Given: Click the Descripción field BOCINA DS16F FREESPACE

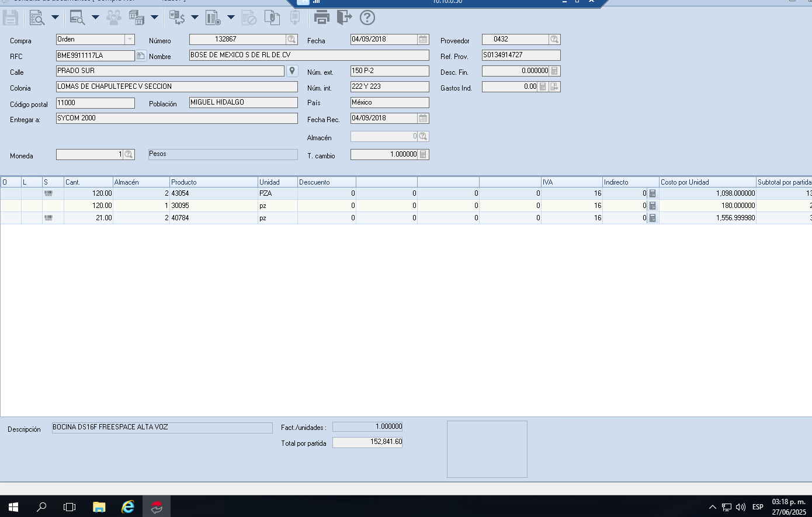Looking at the screenshot, I should click(162, 428).
